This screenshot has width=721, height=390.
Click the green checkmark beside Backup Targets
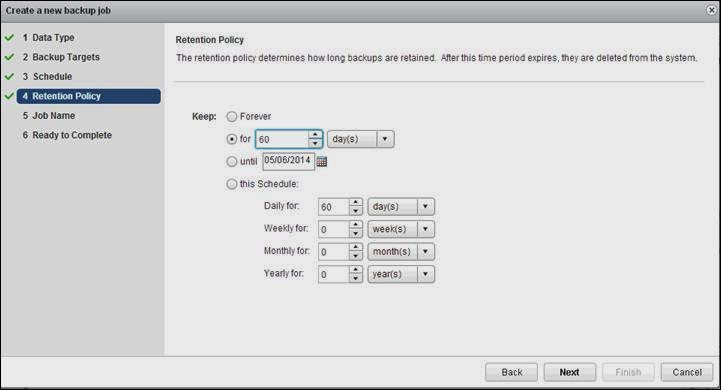(x=9, y=57)
